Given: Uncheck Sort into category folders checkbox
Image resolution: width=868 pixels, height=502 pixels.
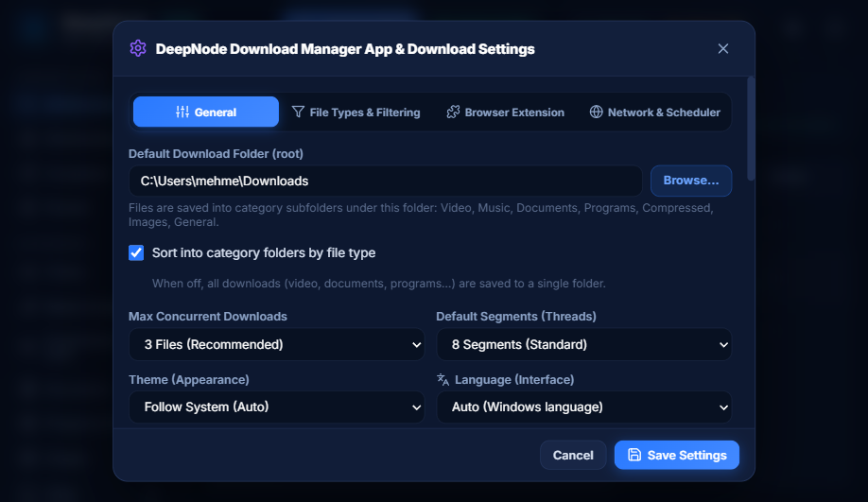Looking at the screenshot, I should click(x=136, y=253).
